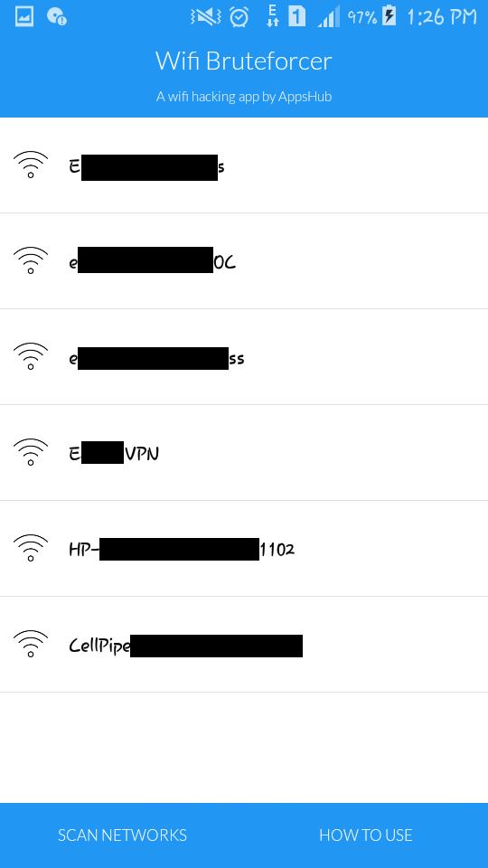Tap the Wi-Fi icon of the first network
Image resolution: width=488 pixels, height=868 pixels.
[31, 165]
